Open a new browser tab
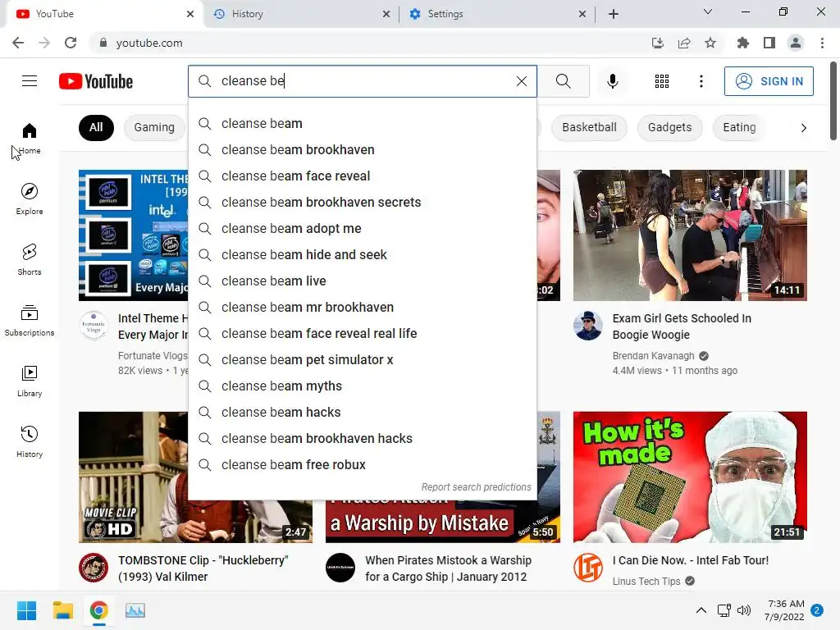840x630 pixels. pyautogui.click(x=614, y=14)
